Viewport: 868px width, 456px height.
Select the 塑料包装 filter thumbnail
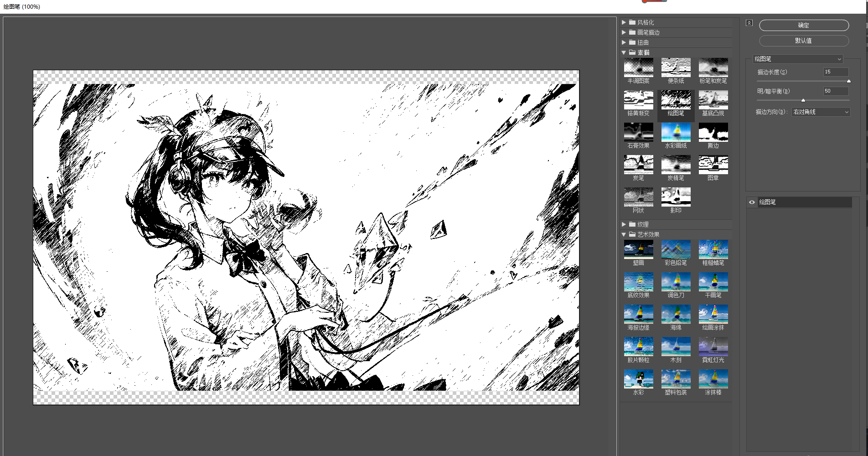[676, 379]
